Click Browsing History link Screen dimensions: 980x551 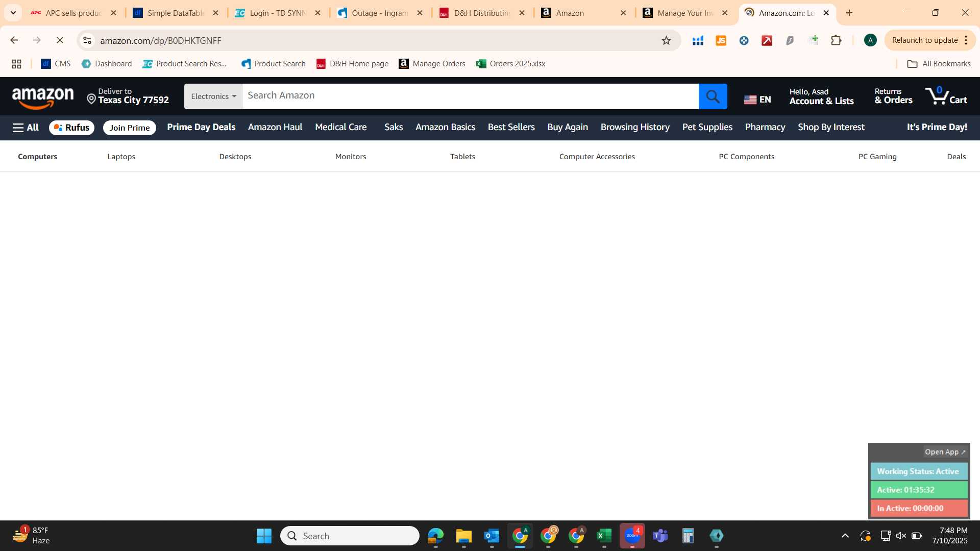tap(635, 127)
